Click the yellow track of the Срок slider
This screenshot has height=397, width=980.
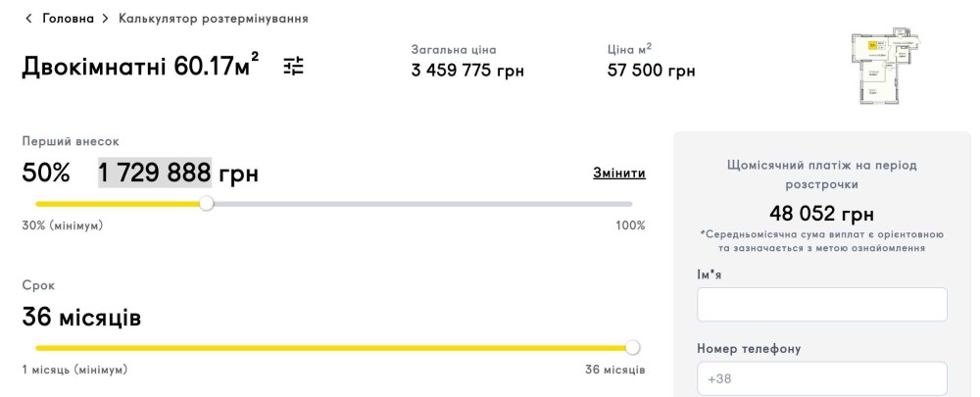tap(333, 347)
